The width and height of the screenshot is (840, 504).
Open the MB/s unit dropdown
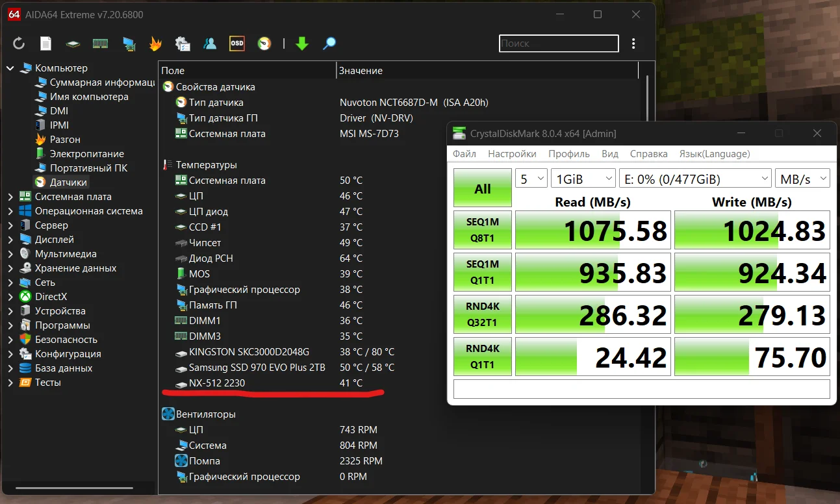coord(802,179)
